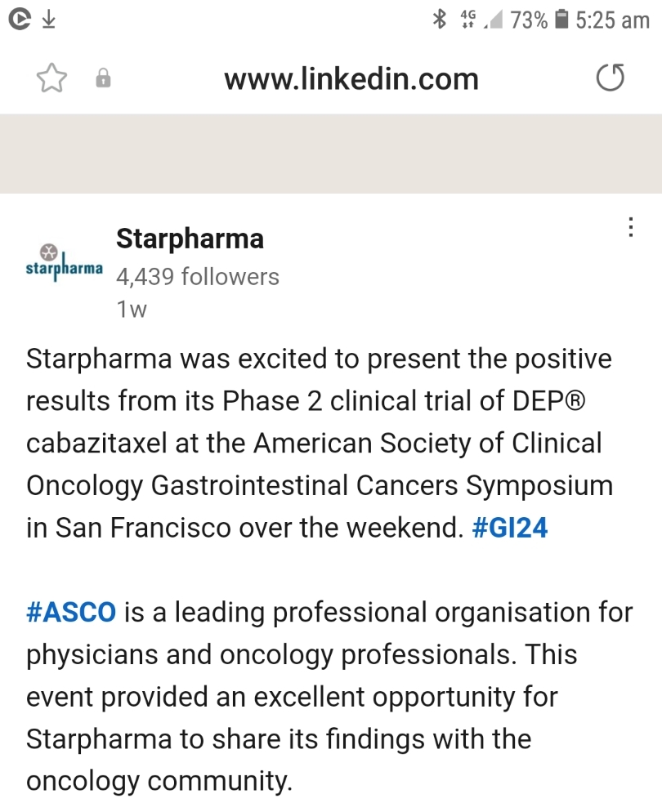The width and height of the screenshot is (662, 812).
Task: Tap the Bluetooth status icon
Action: (x=439, y=20)
